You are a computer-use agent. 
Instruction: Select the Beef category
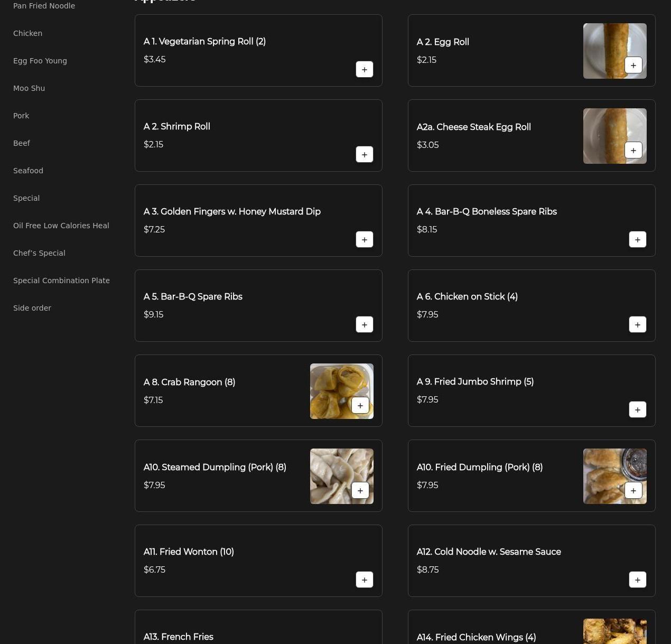pyautogui.click(x=22, y=143)
